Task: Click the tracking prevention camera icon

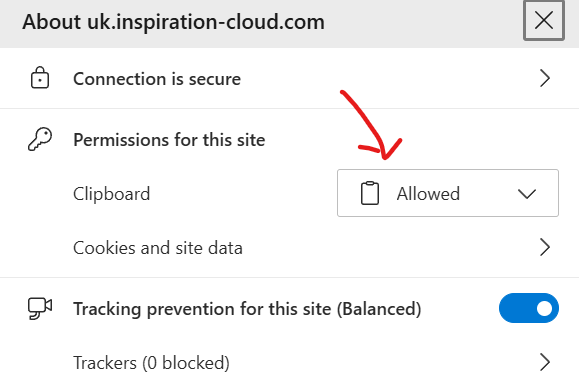Action: [40, 308]
